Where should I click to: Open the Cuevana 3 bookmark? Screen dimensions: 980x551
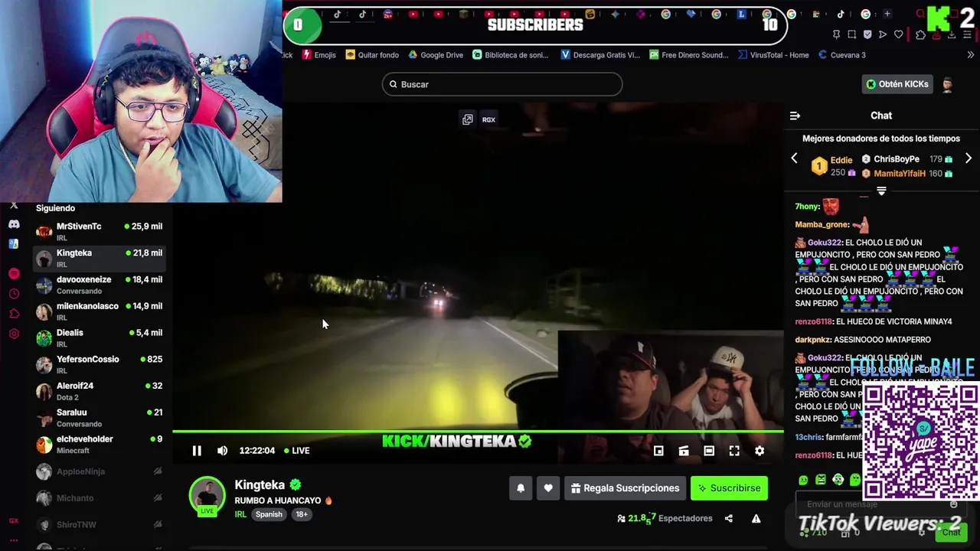coord(842,55)
